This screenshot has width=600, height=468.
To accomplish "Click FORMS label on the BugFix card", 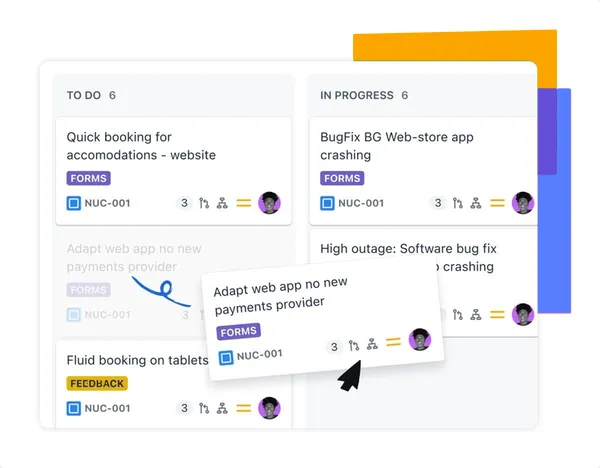I will click(342, 179).
